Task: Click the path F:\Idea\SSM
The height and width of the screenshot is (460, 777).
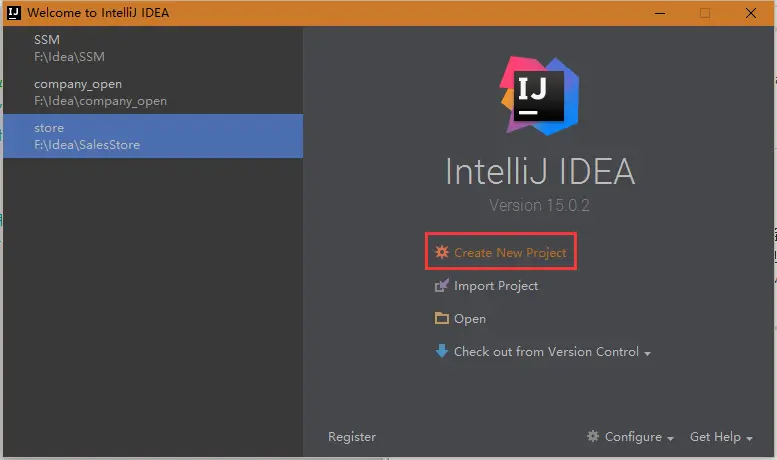Action: point(69,57)
